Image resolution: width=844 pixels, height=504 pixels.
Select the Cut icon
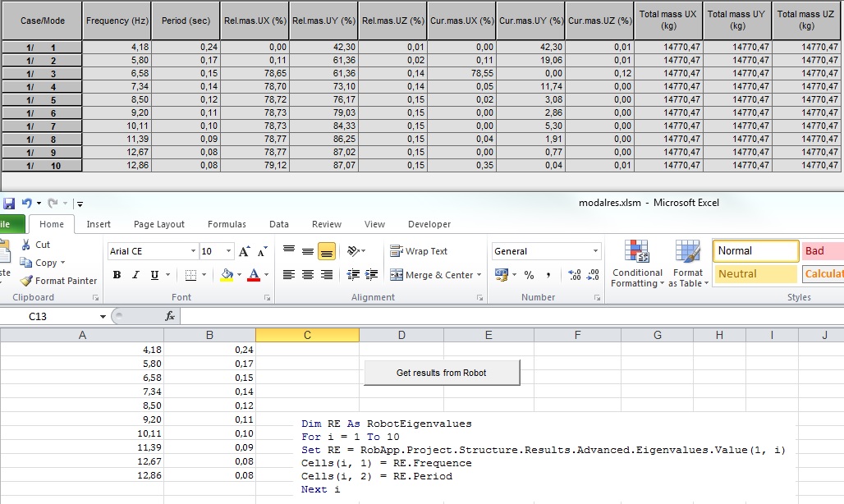25,245
